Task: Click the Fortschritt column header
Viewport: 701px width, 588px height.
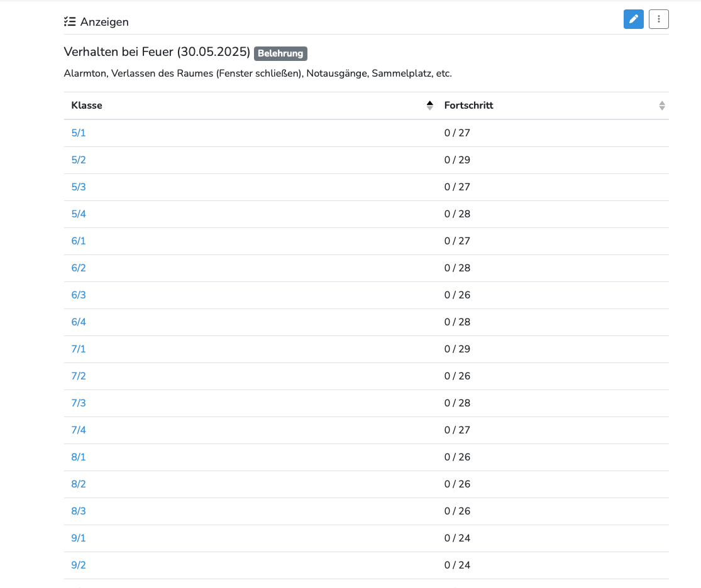Action: 468,106
